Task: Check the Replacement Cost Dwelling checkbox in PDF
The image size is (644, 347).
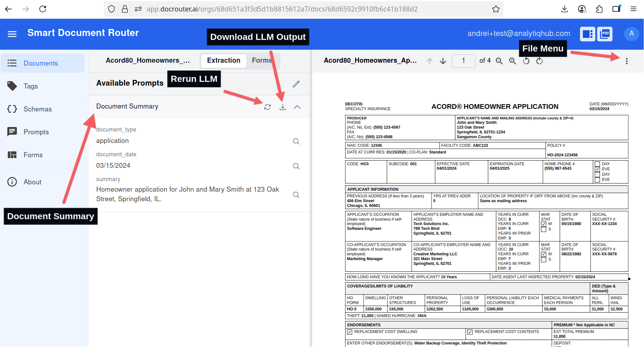Action: [349, 332]
